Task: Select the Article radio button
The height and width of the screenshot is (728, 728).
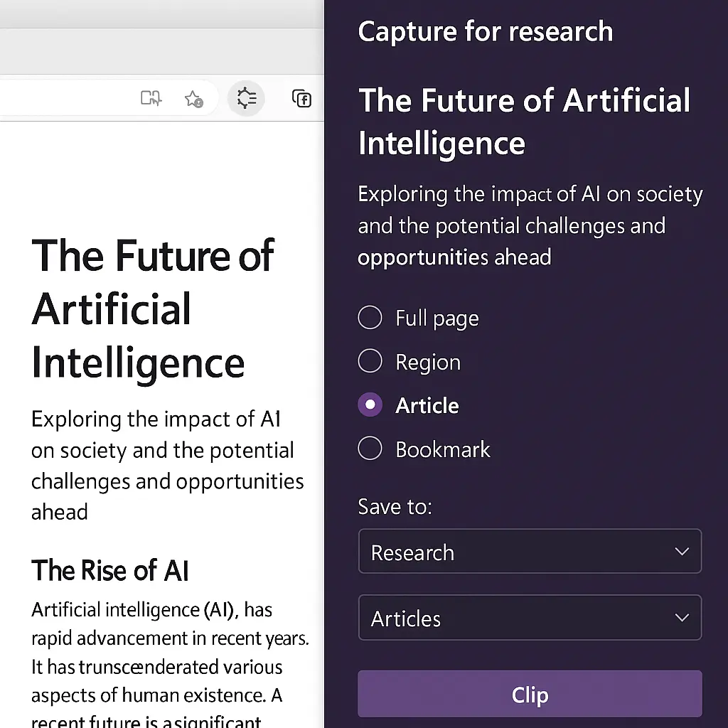Action: [x=370, y=405]
